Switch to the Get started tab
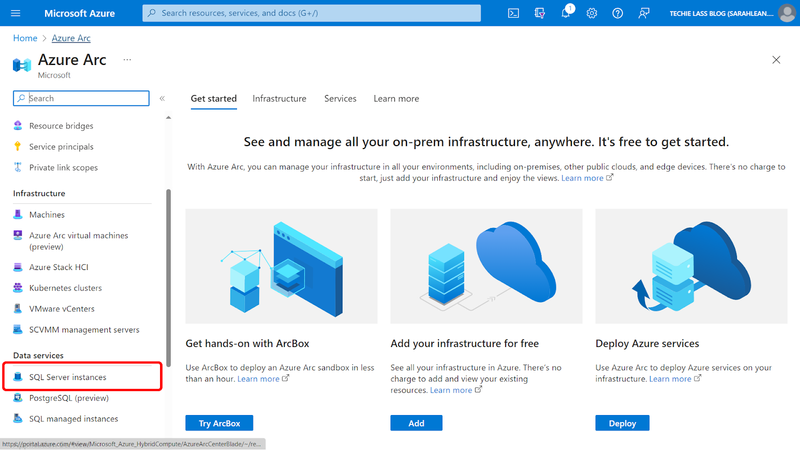This screenshot has width=800, height=450. (214, 99)
